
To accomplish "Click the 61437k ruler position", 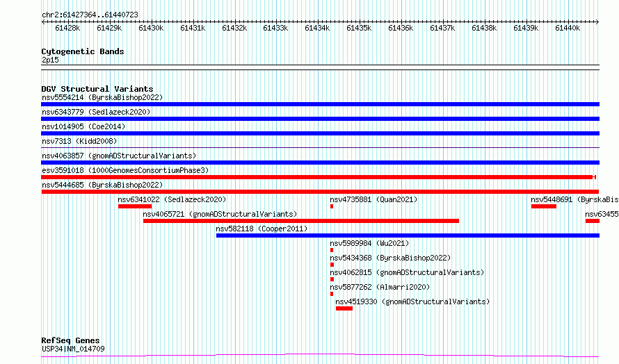I will (442, 28).
